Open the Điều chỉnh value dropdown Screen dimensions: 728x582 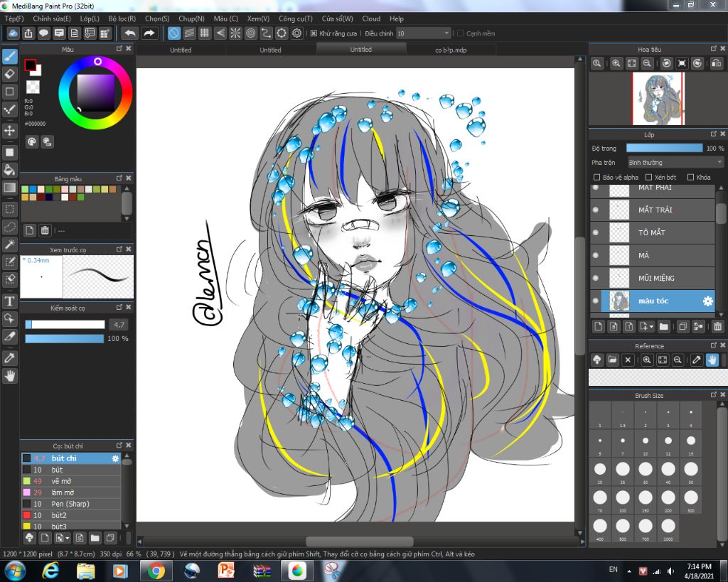(446, 33)
